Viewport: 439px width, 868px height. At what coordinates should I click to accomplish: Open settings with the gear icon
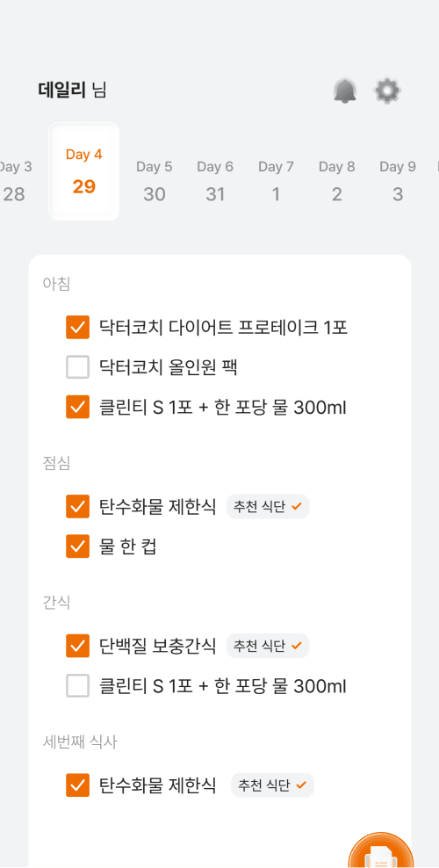[387, 90]
